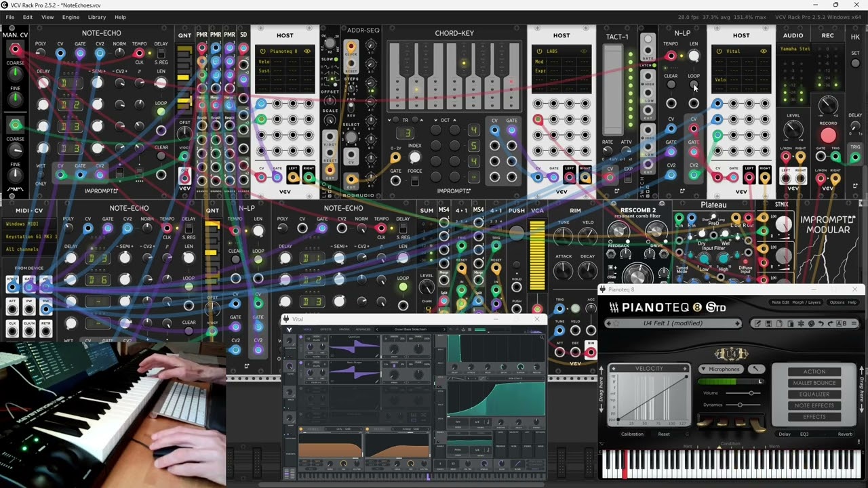Open Pianoteq MALLET BOUNCE panel
The width and height of the screenshot is (868, 488).
click(814, 383)
